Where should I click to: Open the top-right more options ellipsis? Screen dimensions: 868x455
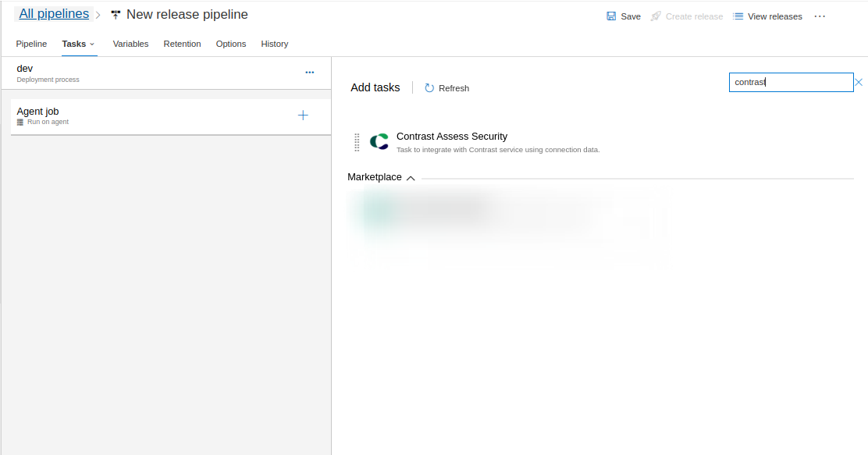click(820, 16)
